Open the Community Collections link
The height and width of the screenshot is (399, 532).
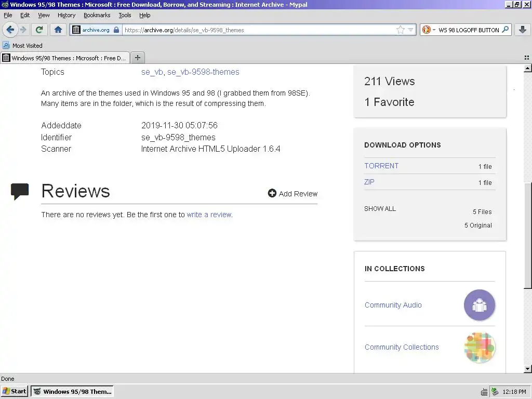point(402,347)
